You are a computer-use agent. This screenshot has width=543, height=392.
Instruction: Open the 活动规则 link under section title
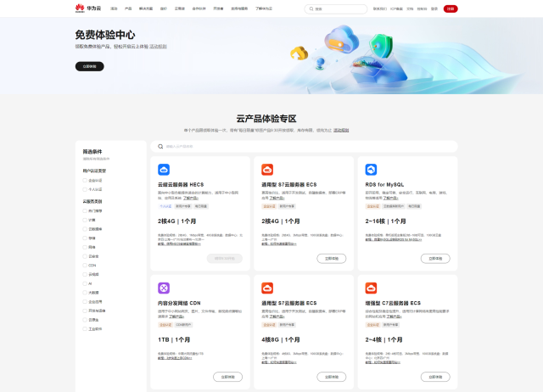pyautogui.click(x=341, y=130)
